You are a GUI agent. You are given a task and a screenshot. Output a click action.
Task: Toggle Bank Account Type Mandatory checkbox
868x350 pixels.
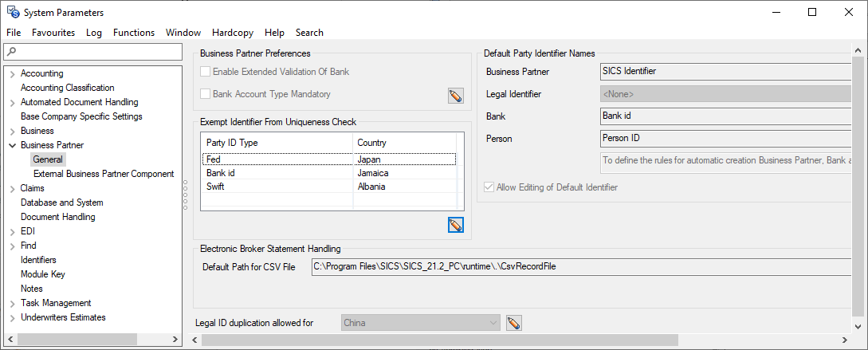(x=206, y=94)
